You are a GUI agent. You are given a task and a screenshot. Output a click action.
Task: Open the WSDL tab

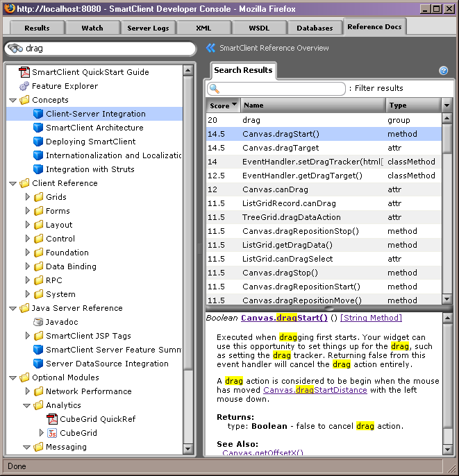(x=259, y=28)
